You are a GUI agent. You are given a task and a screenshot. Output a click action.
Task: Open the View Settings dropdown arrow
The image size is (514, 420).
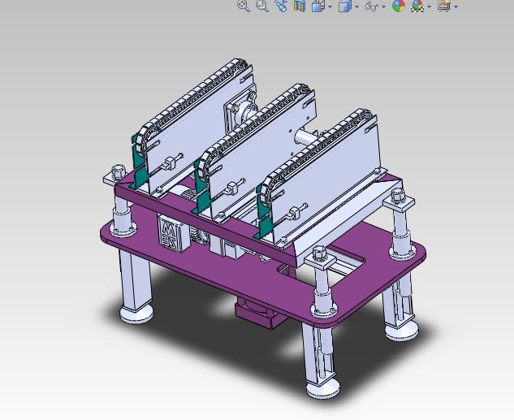pyautogui.click(x=456, y=6)
